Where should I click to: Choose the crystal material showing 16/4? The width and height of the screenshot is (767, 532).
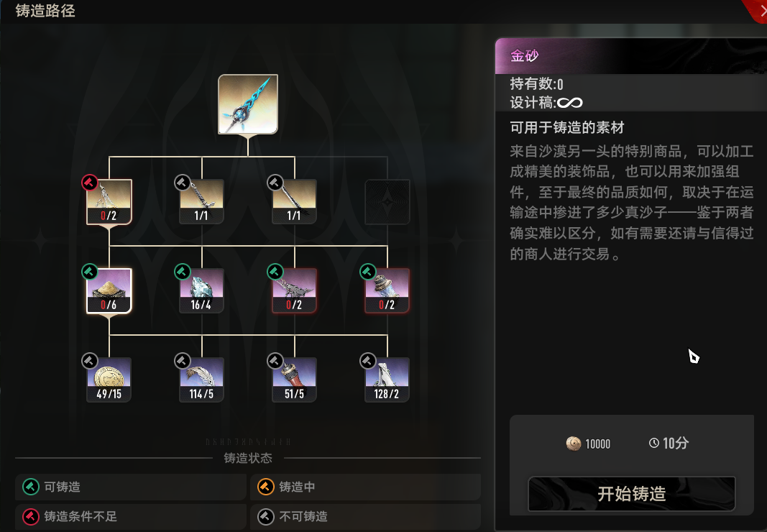click(x=201, y=290)
